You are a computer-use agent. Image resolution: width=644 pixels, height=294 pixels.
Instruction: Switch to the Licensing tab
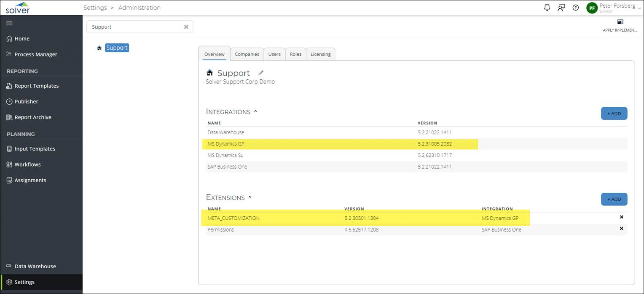(320, 54)
